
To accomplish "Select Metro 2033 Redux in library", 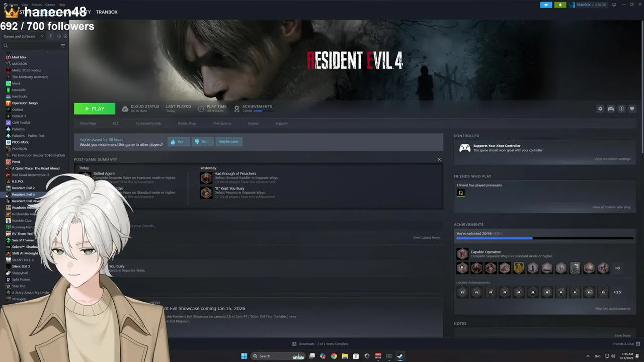I will point(26,70).
